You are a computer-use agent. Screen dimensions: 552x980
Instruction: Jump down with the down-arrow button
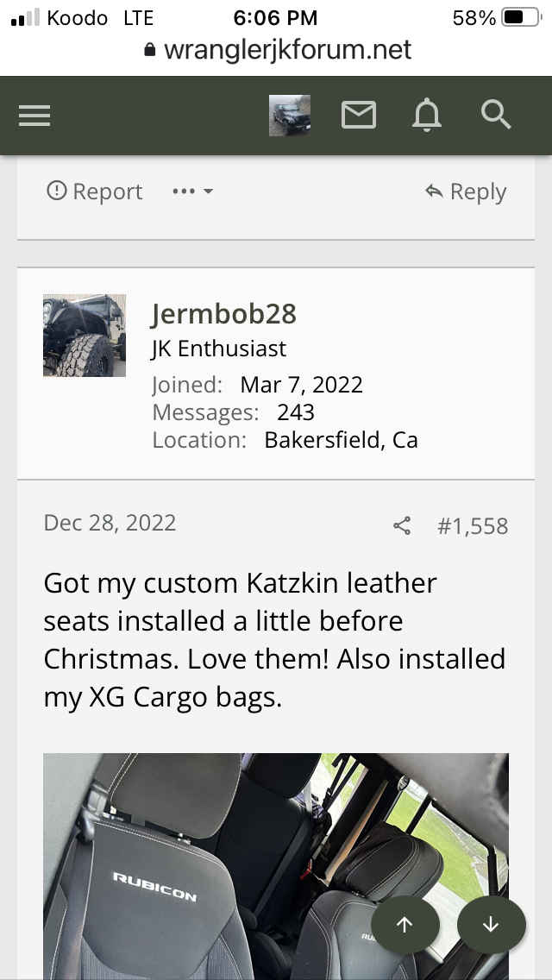pyautogui.click(x=491, y=924)
